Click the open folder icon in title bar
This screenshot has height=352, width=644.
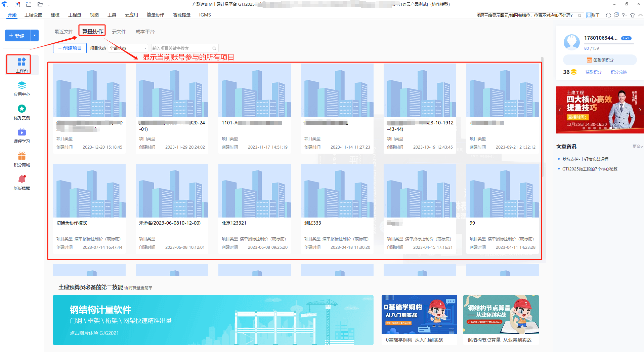[40, 4]
